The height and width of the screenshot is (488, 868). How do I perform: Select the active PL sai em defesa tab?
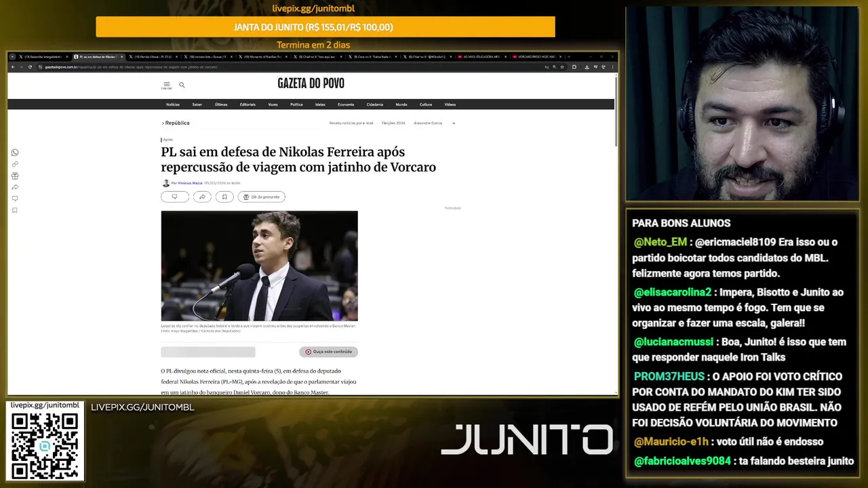pyautogui.click(x=99, y=57)
